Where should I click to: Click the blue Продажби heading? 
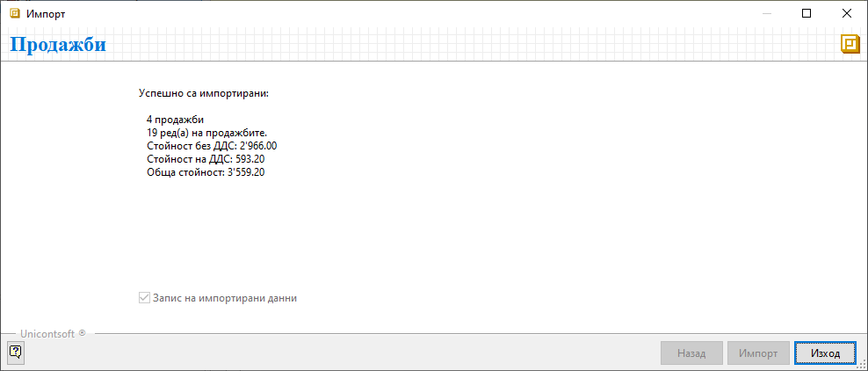tap(58, 44)
